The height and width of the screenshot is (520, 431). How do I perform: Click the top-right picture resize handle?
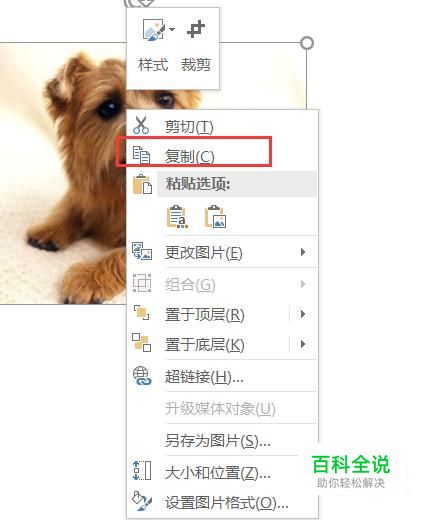pos(307,43)
